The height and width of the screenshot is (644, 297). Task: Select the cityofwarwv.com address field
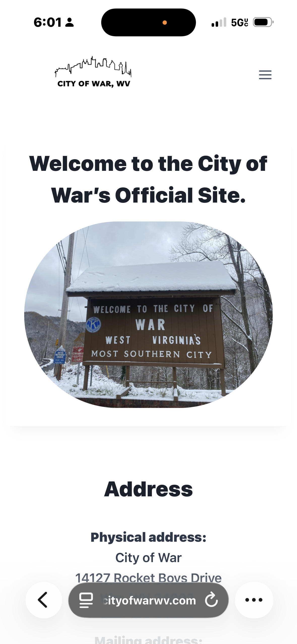(x=148, y=600)
